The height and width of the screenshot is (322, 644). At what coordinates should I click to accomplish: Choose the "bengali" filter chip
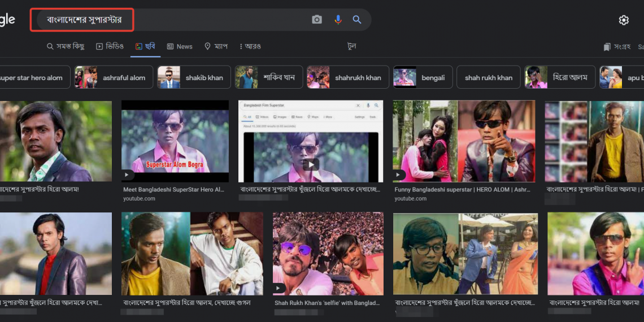tap(422, 77)
